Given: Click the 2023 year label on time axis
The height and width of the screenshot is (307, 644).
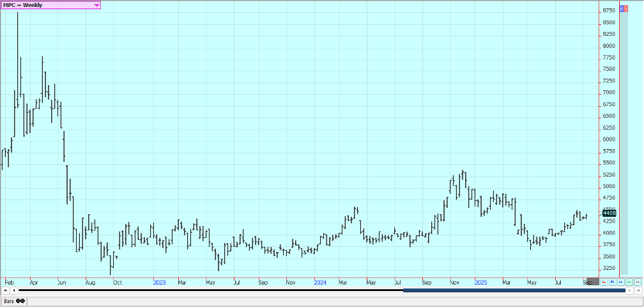Looking at the screenshot, I should [159, 283].
